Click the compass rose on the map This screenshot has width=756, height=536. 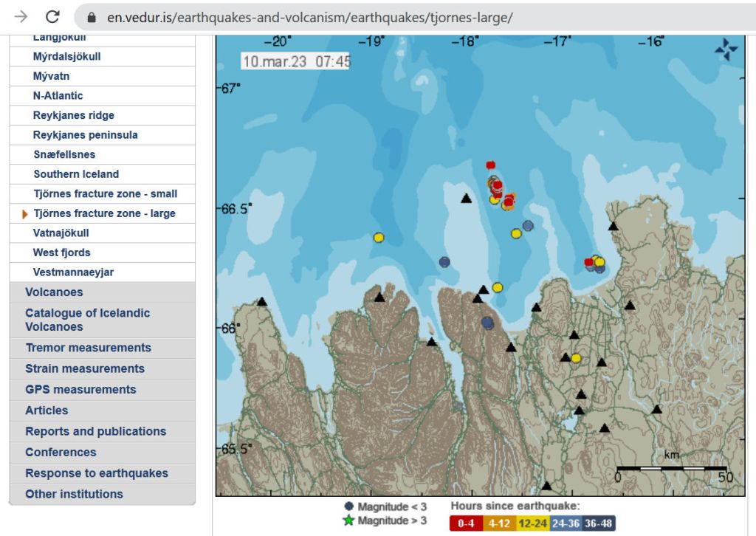(x=726, y=49)
